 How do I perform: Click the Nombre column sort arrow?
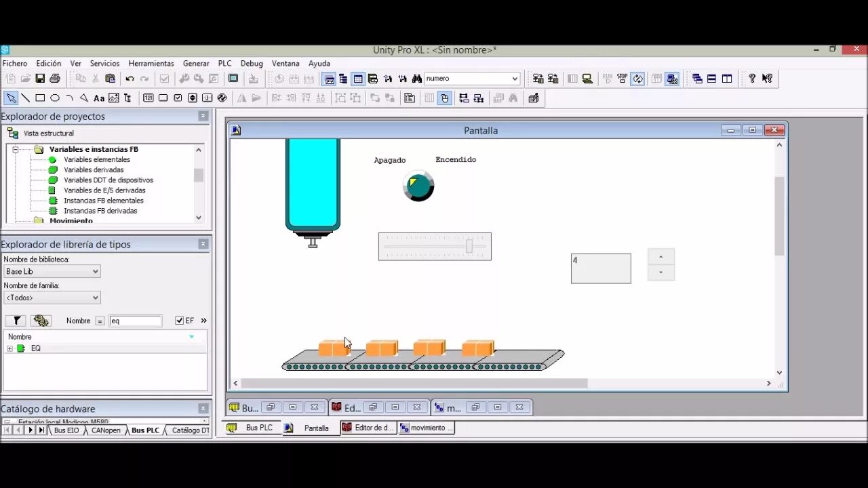click(191, 337)
